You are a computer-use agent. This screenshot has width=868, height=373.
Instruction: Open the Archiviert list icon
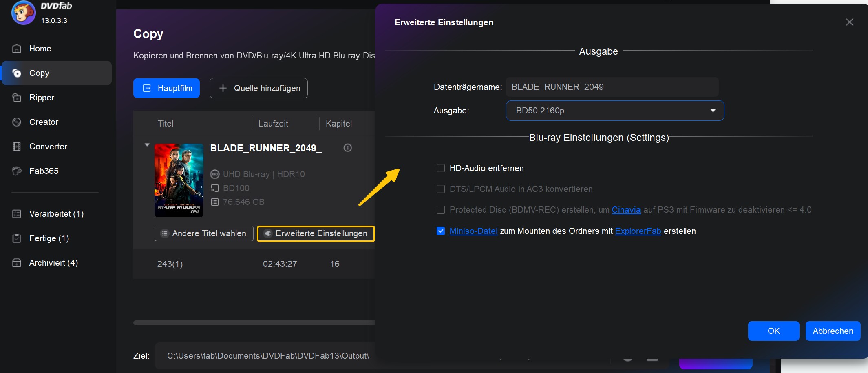17,263
